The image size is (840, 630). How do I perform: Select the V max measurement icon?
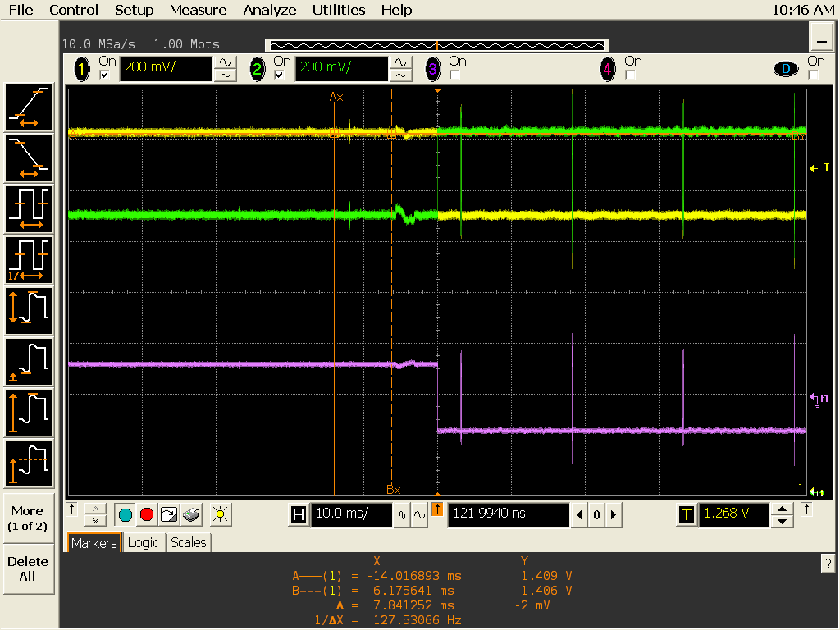pyautogui.click(x=29, y=413)
